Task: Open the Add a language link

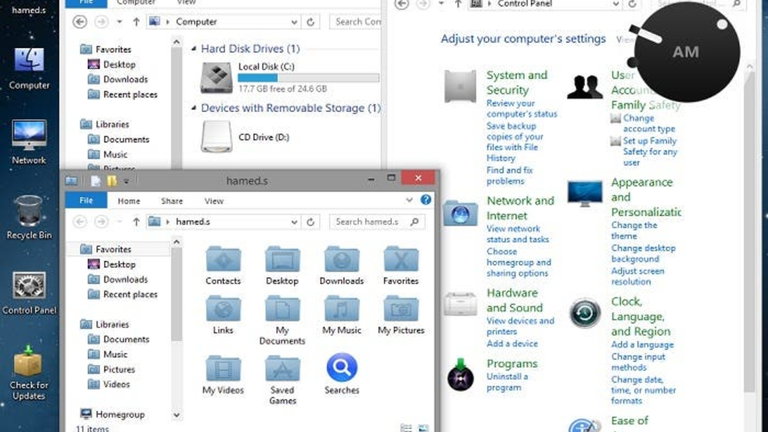Action: (x=642, y=345)
